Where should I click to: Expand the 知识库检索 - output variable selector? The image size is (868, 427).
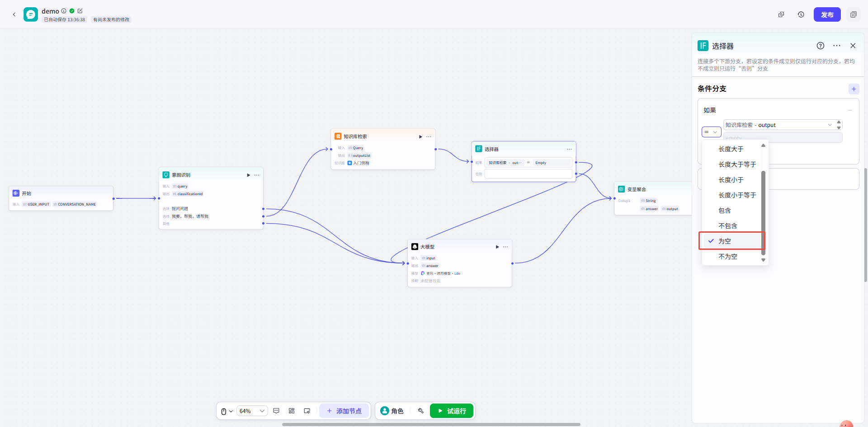click(x=778, y=125)
